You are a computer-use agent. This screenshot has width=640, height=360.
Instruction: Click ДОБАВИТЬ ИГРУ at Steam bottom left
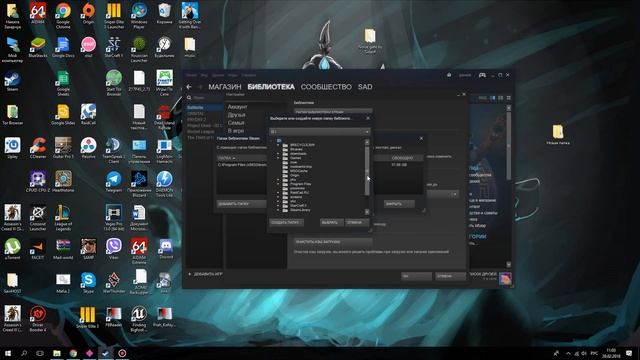point(206,274)
